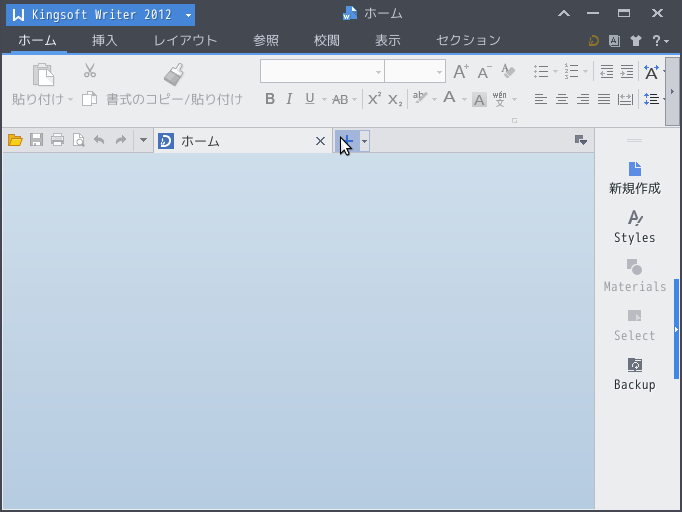Screen dimensions: 682x512
Task: Toggle Subscript X₂ formatting
Action: click(395, 100)
